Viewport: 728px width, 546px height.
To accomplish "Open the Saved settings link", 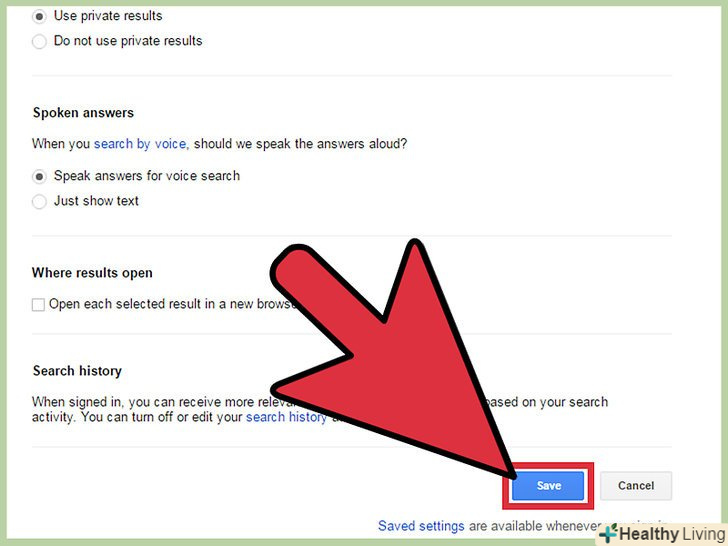I will point(421,526).
